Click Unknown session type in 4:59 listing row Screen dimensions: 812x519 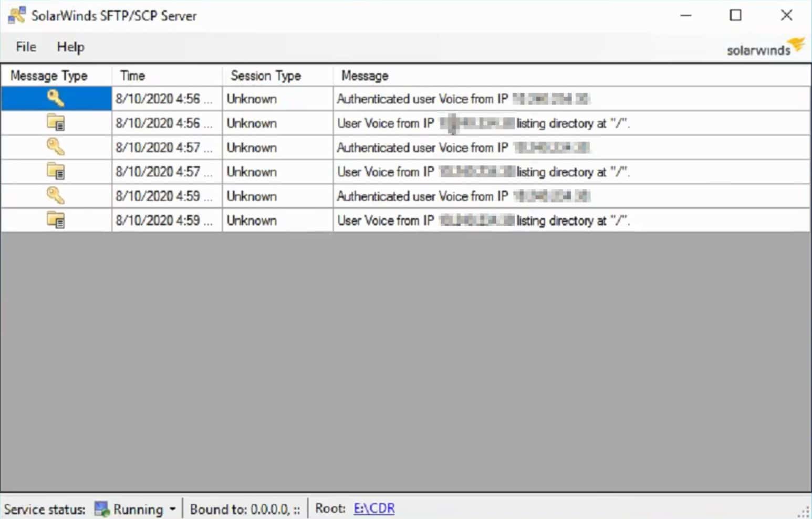point(278,220)
